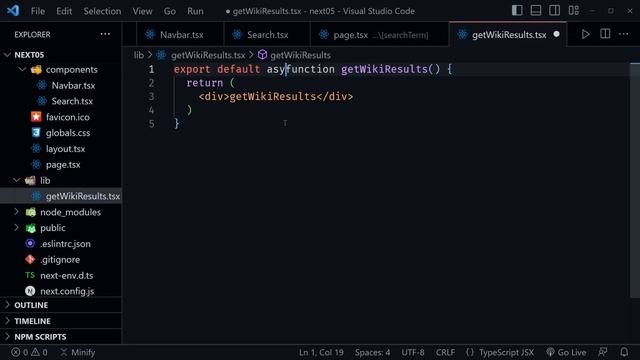
Task: Open problems errors and warnings indicator
Action: [29, 352]
